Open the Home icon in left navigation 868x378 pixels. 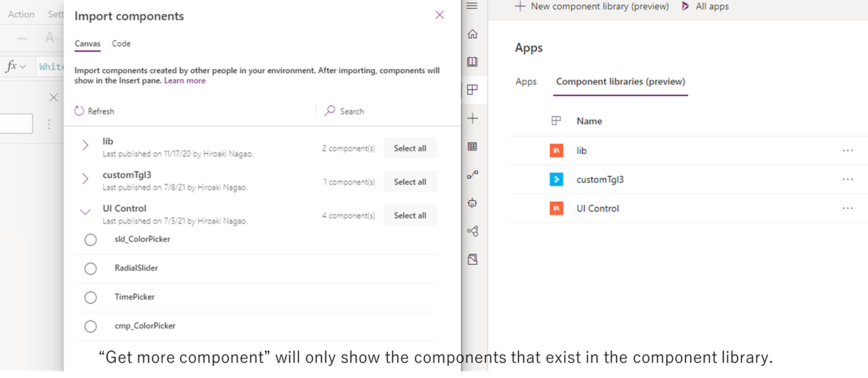(x=473, y=34)
